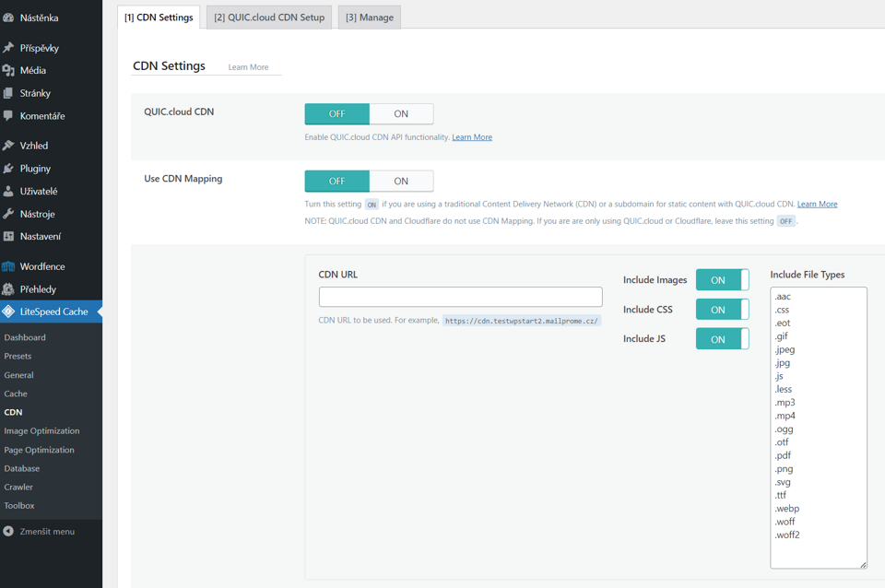Click the .otf entry in file types
This screenshot has width=885, height=588.
(x=782, y=442)
